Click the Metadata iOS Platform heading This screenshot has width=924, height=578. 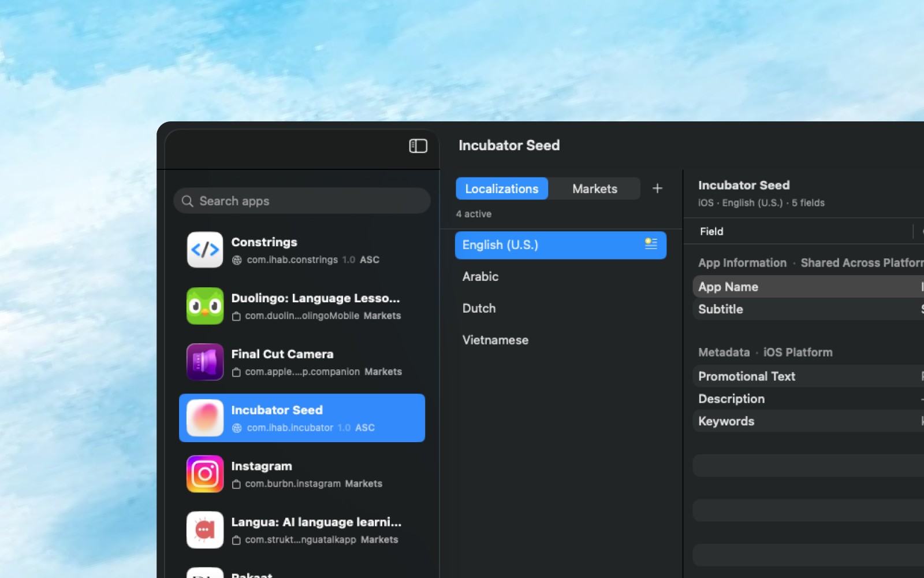coord(765,353)
